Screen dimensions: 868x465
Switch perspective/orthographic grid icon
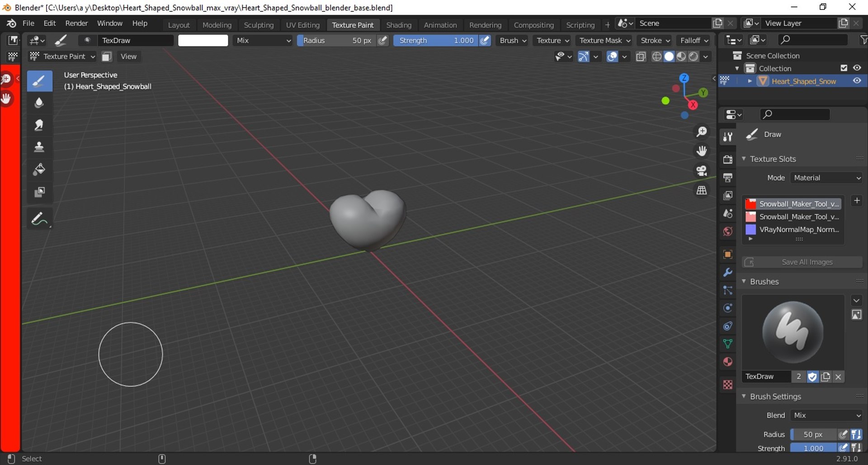tap(702, 190)
